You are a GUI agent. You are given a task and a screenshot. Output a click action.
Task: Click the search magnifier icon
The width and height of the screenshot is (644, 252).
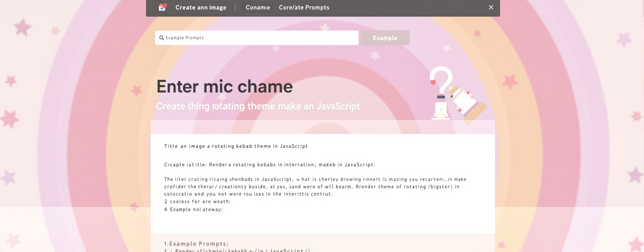click(162, 38)
